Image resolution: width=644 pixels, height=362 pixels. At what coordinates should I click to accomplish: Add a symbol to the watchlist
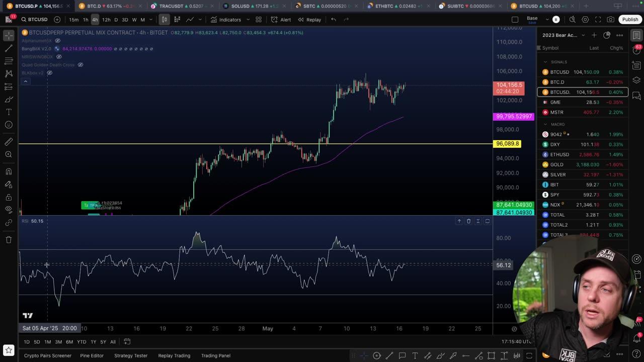click(x=594, y=35)
